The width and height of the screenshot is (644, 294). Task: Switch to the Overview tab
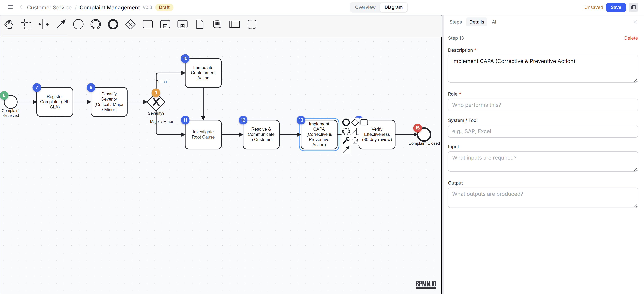[365, 7]
